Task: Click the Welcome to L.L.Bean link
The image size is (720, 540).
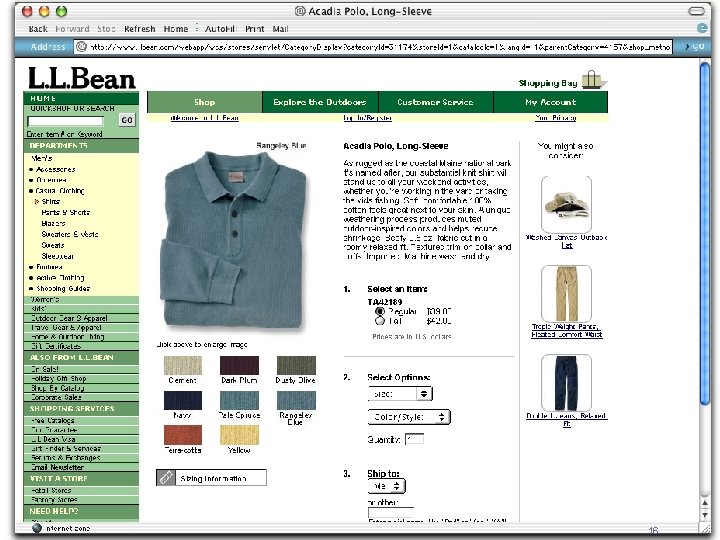Action: click(x=204, y=118)
